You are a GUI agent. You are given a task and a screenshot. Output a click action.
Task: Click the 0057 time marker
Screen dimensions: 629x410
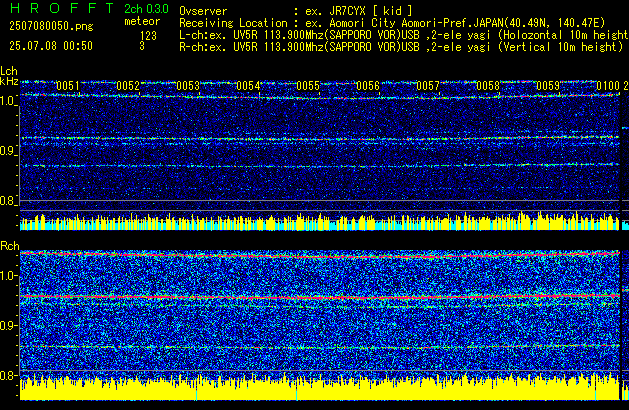428,86
